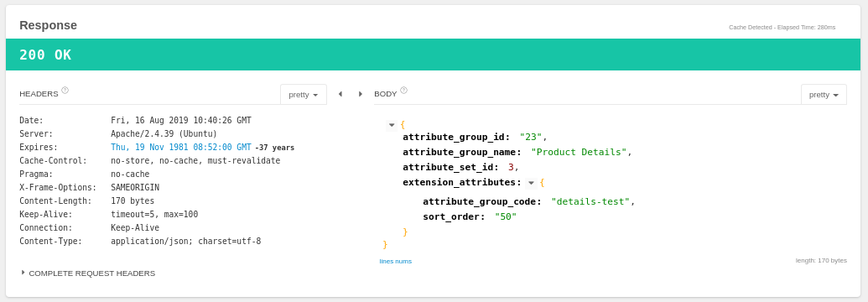Expand COMPLETE REQUEST HEADERS section
This screenshot has height=302, width=868.
pyautogui.click(x=88, y=273)
